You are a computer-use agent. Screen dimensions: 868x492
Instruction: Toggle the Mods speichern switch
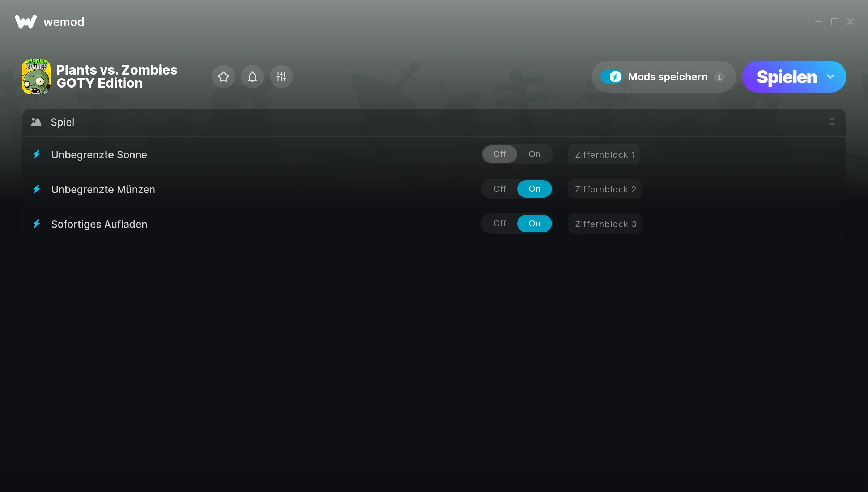tap(612, 77)
